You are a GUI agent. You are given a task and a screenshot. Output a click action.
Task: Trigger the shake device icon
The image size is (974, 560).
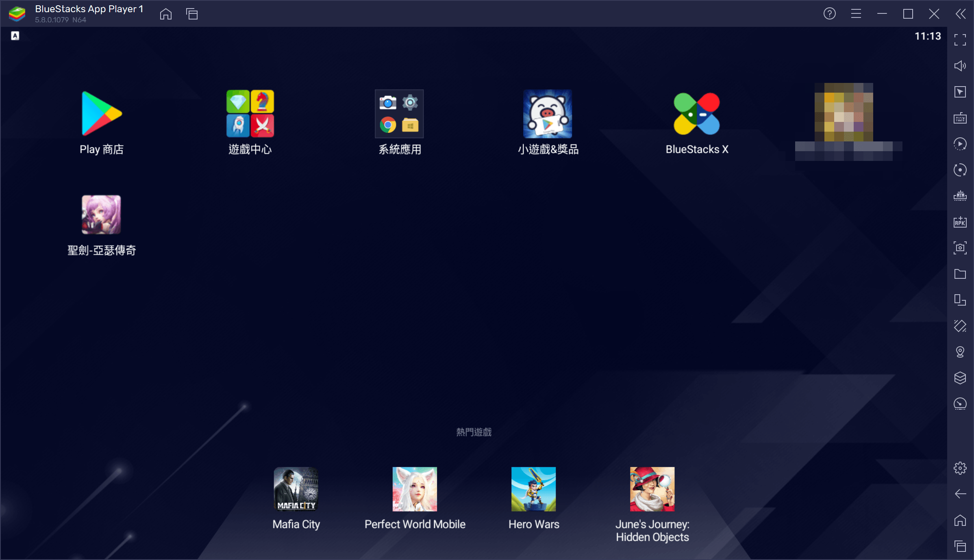(x=960, y=326)
